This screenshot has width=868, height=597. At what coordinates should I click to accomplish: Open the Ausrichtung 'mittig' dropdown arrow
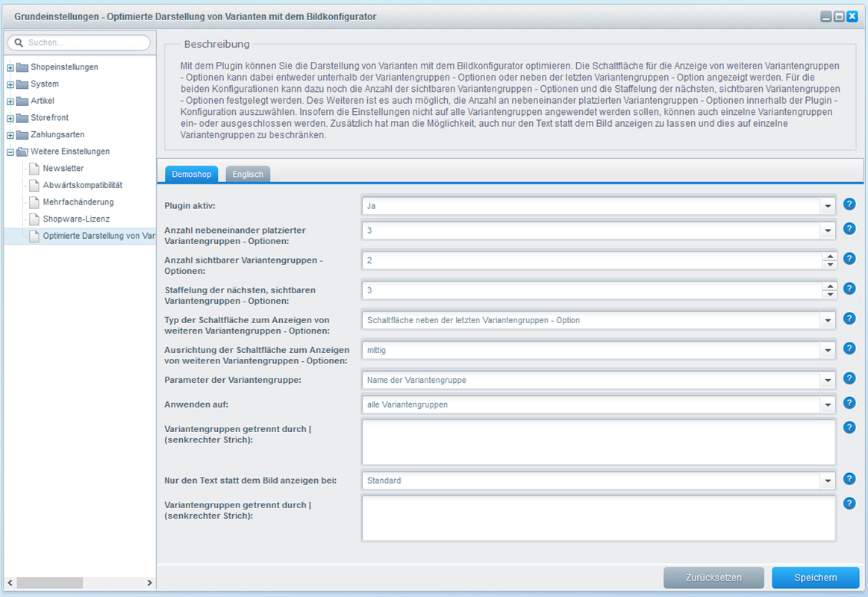(x=828, y=350)
